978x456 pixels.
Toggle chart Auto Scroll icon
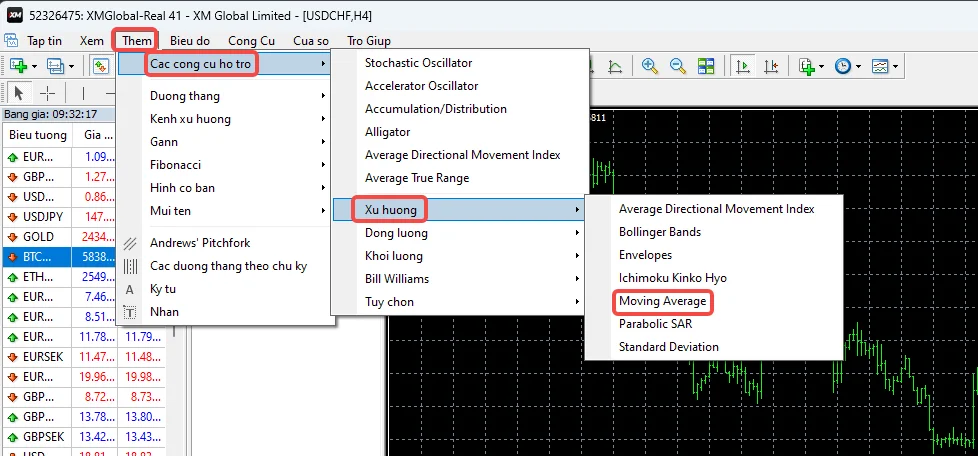[x=743, y=66]
